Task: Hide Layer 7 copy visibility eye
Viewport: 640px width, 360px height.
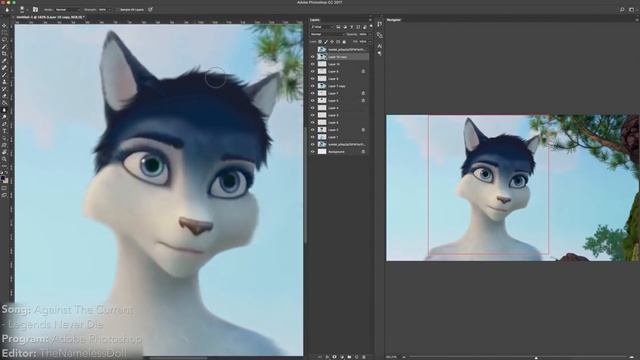Action: pos(313,86)
